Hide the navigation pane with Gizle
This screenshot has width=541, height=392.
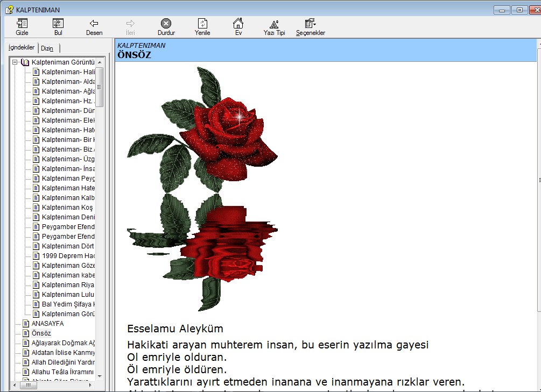pyautogui.click(x=22, y=27)
